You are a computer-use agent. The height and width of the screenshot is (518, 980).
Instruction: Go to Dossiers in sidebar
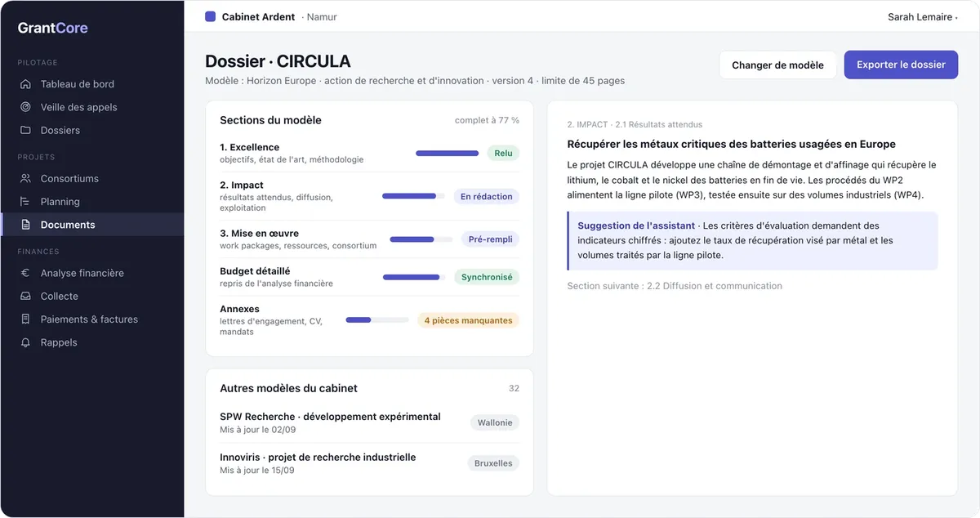pyautogui.click(x=91, y=130)
